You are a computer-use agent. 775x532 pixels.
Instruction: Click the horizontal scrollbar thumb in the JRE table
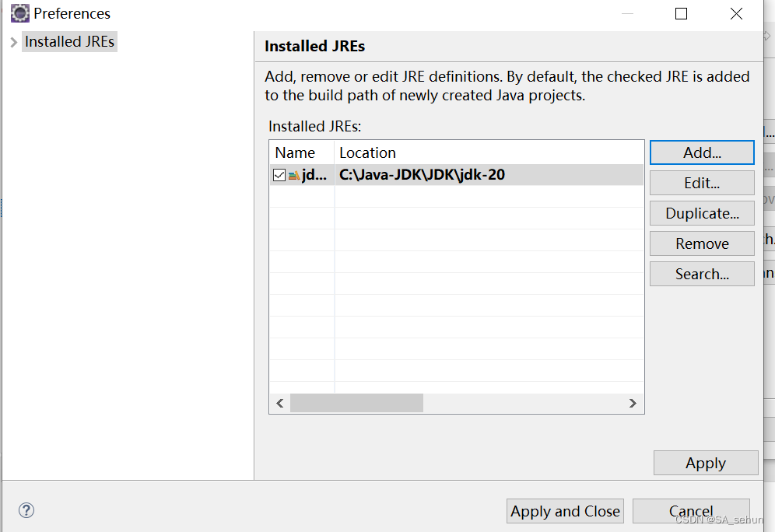point(356,403)
